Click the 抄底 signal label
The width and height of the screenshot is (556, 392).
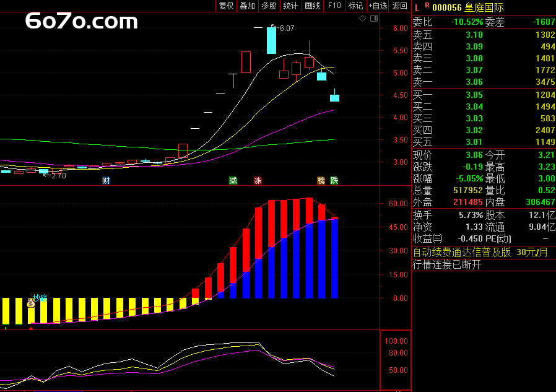[40, 298]
